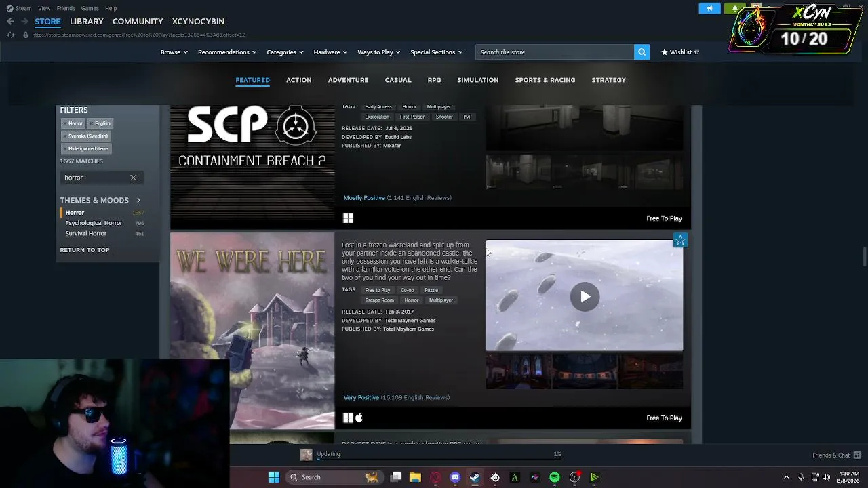Screen dimensions: 868x488
Task: Focus the Search the store field
Action: 555,52
